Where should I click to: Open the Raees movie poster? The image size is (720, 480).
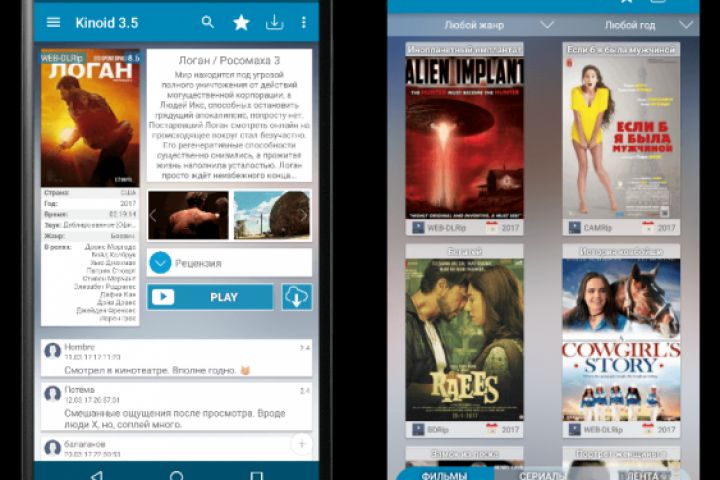pos(464,340)
